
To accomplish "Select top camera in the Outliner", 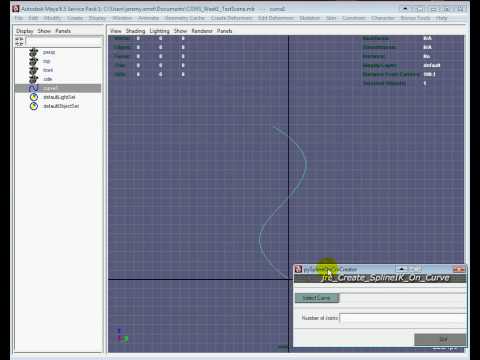I will coord(47,61).
